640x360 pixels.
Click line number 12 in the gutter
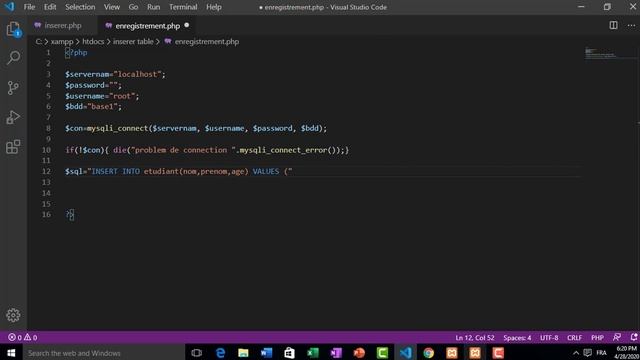point(46,171)
